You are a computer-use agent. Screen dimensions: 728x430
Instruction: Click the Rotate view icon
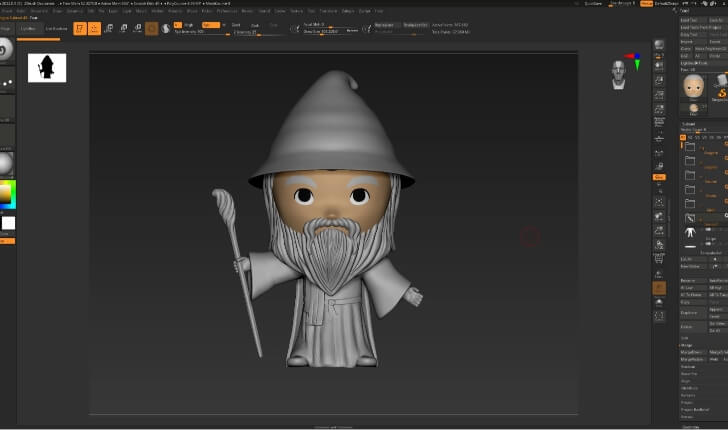point(659,245)
